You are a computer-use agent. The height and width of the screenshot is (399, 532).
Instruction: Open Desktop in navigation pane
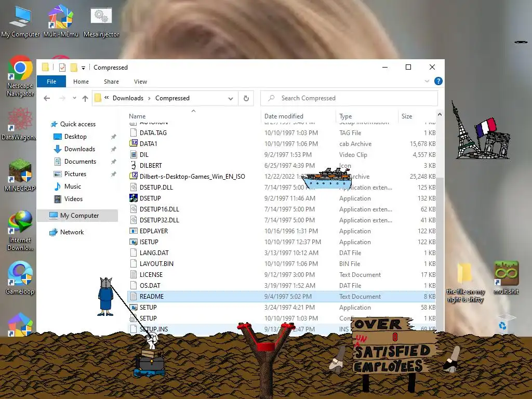coord(75,137)
